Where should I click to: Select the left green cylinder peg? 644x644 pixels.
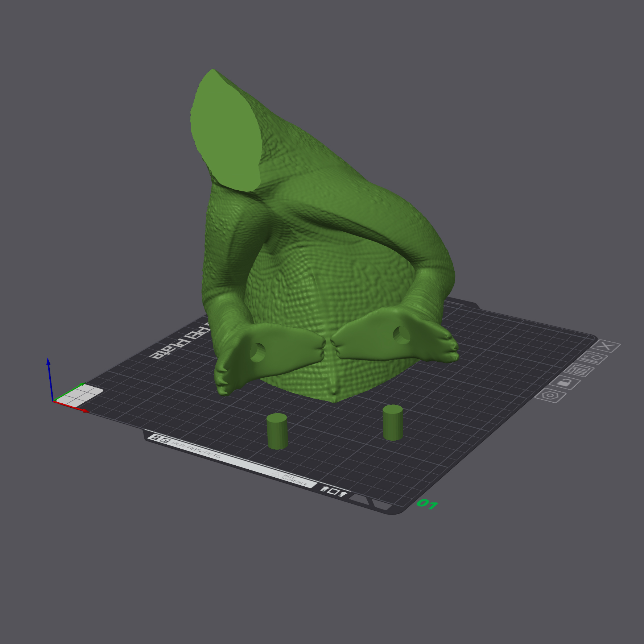click(277, 431)
